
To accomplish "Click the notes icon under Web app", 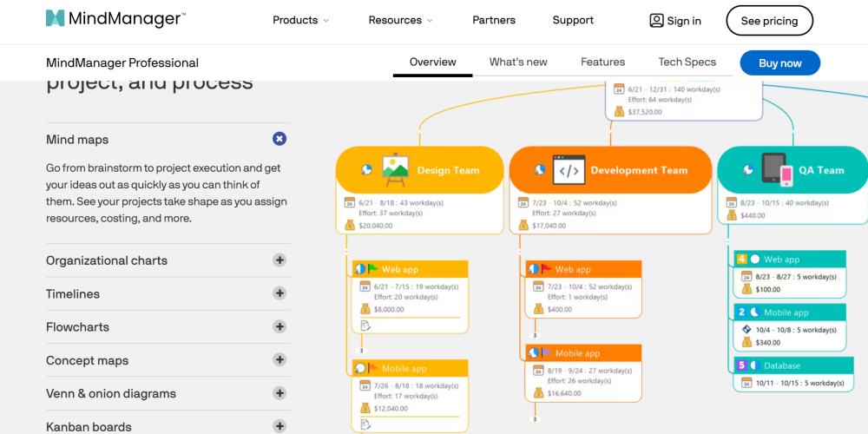I will (365, 325).
